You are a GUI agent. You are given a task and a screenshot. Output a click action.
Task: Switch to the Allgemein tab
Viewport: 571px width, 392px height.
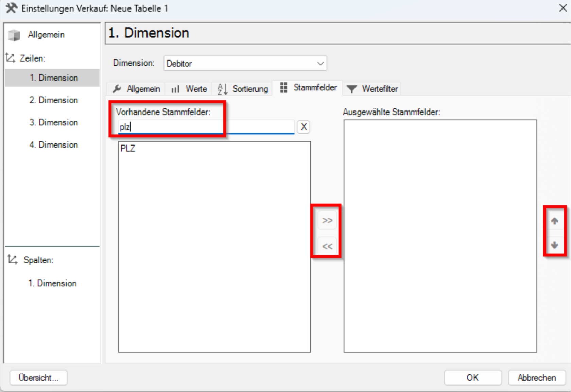click(136, 89)
